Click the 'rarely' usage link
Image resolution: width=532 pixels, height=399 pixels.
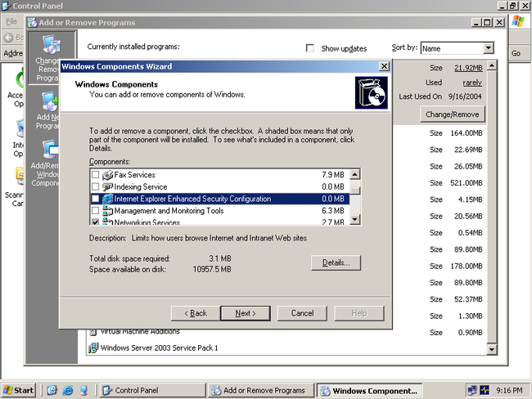[472, 83]
